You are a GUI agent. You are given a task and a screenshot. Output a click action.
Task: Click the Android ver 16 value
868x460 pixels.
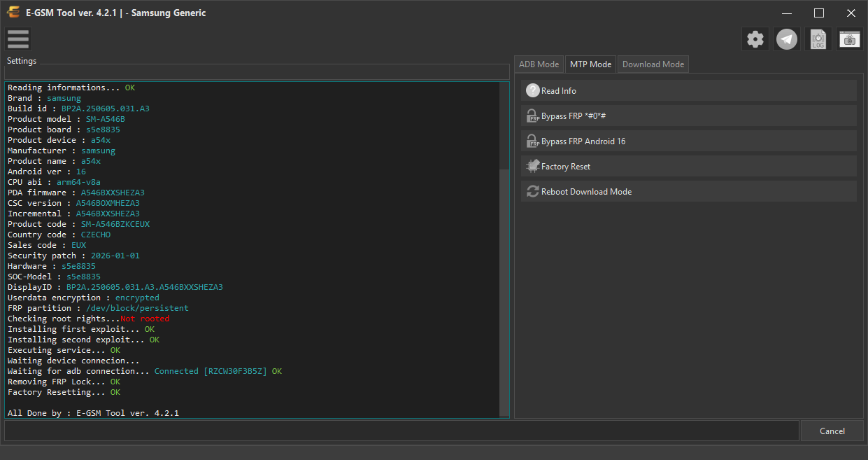[x=81, y=172]
